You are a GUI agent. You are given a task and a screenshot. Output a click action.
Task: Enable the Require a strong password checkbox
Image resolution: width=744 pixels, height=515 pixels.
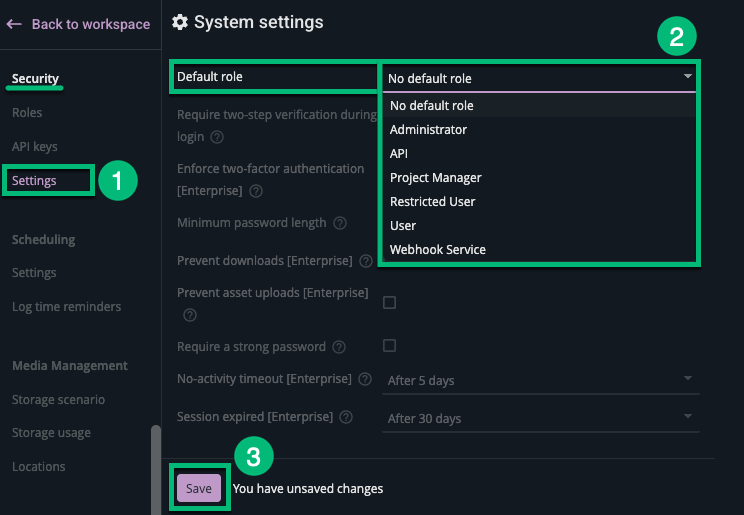(x=389, y=346)
